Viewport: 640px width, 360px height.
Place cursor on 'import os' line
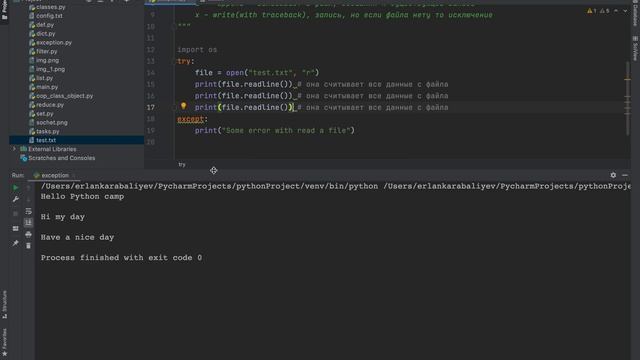coord(197,50)
